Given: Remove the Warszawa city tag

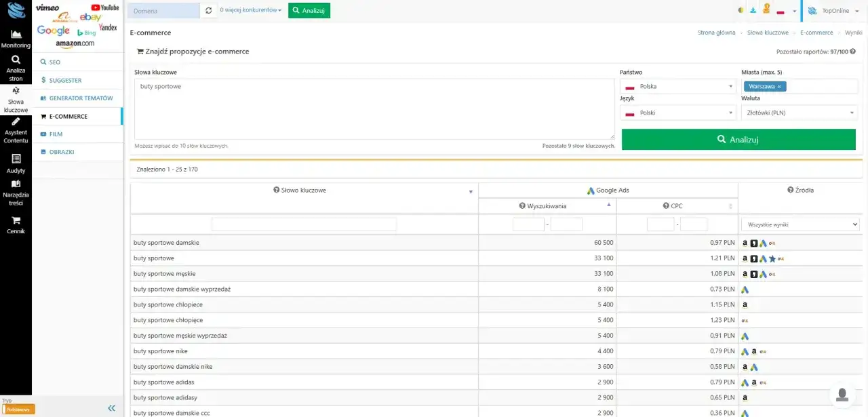Looking at the screenshot, I should click(779, 87).
